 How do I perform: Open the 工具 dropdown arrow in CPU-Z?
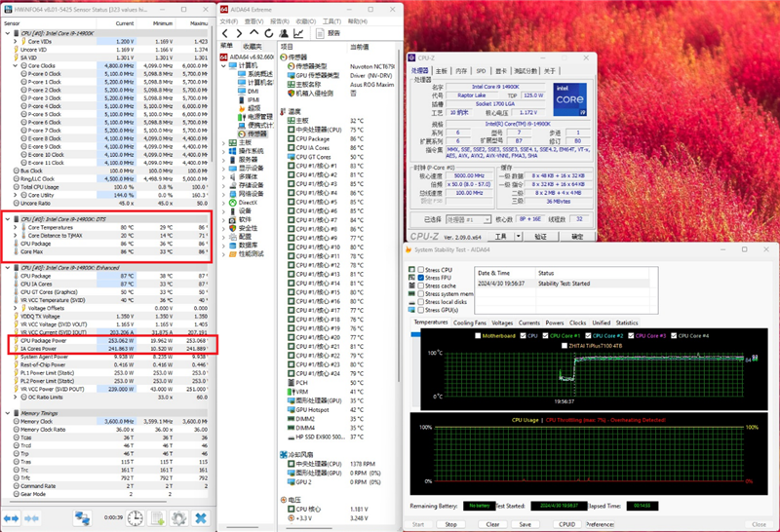(x=519, y=236)
